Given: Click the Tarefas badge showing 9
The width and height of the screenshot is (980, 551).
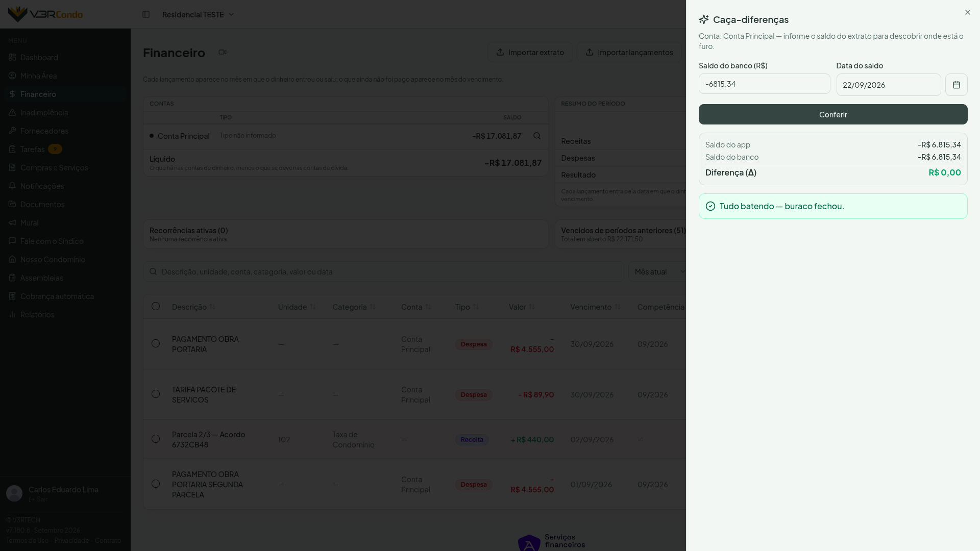Looking at the screenshot, I should (55, 149).
